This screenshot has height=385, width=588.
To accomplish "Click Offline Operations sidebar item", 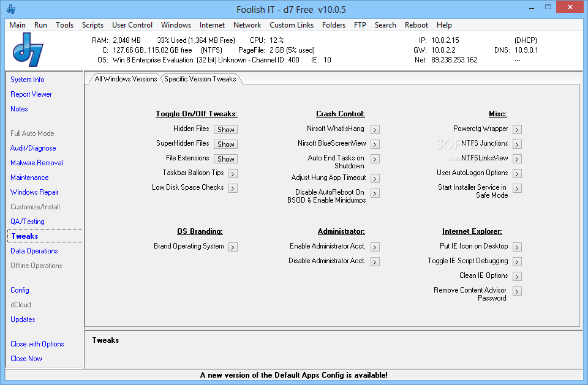I will [x=36, y=266].
